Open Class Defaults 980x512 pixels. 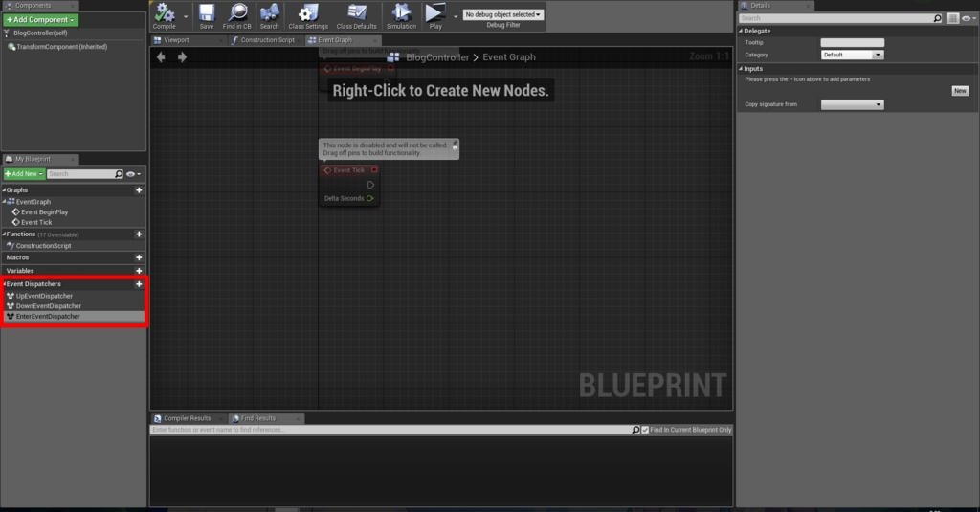356,16
